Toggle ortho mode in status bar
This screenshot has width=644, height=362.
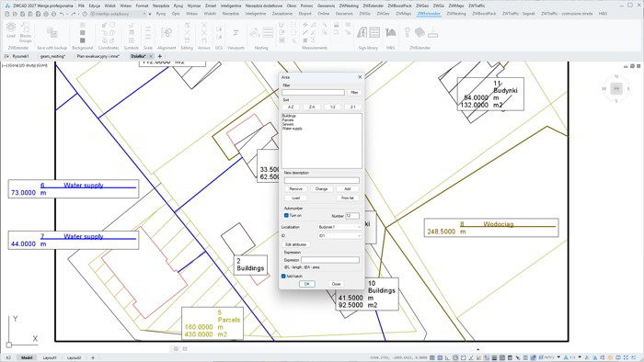[448, 357]
